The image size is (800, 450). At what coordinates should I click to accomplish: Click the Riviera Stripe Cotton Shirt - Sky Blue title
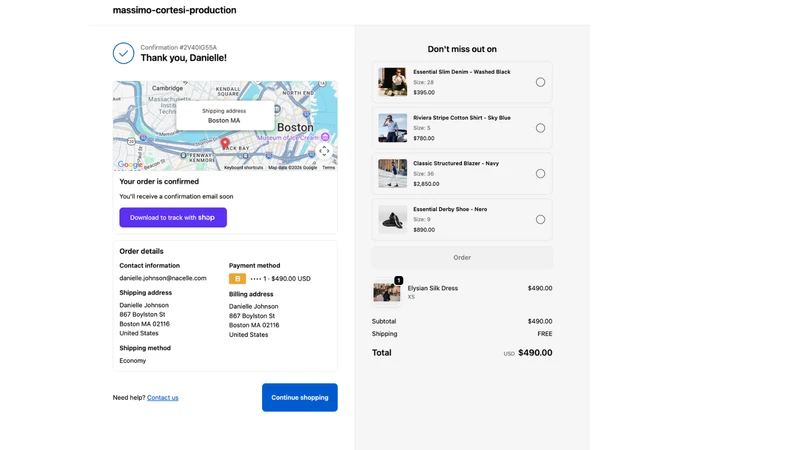tap(462, 118)
